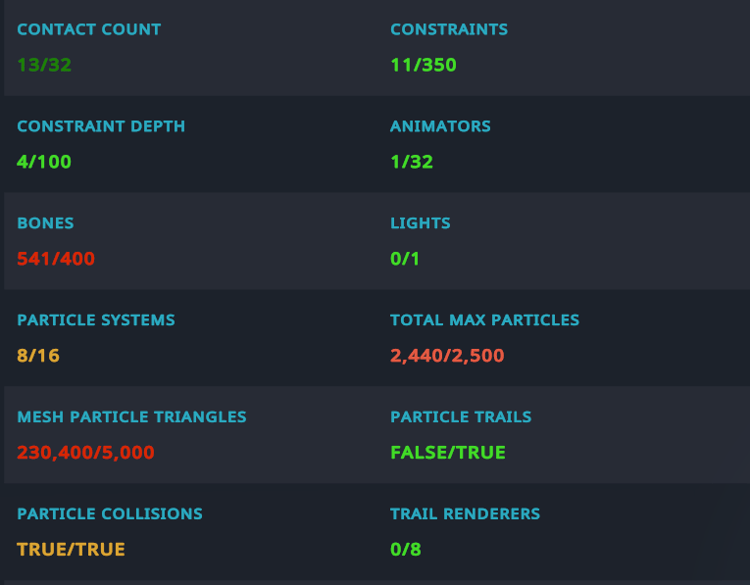The width and height of the screenshot is (750, 585).
Task: Click the Lights label
Action: (x=420, y=223)
